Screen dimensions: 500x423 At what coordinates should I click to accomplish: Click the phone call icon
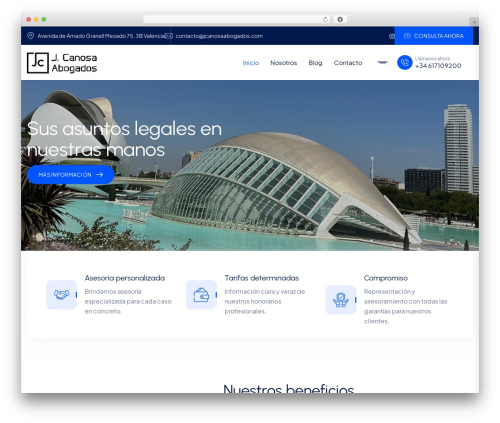405,62
